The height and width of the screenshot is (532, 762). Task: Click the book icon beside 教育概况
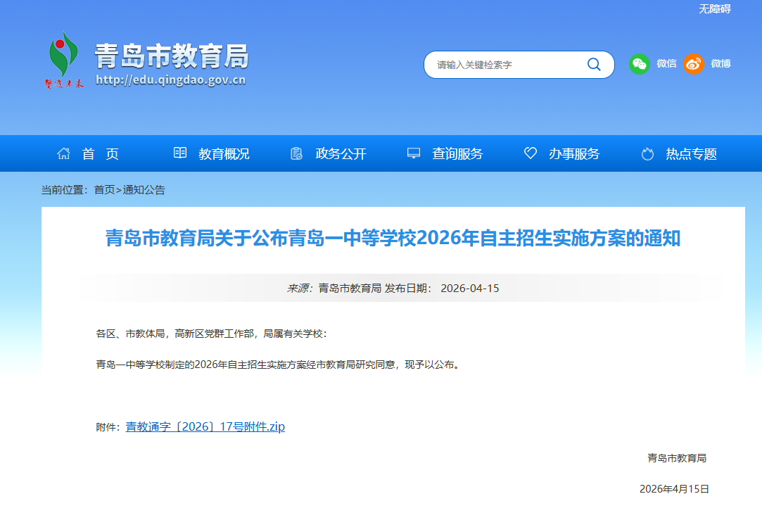pyautogui.click(x=180, y=153)
